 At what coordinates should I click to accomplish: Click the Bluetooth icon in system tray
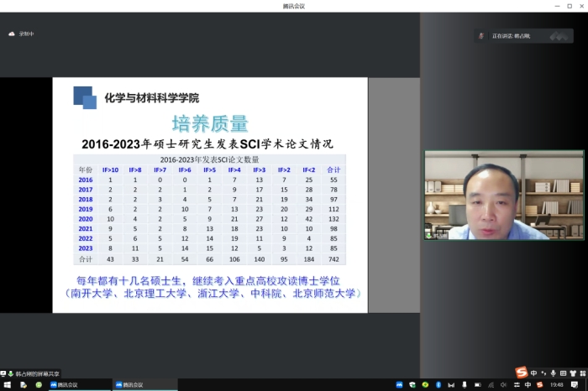point(439,384)
